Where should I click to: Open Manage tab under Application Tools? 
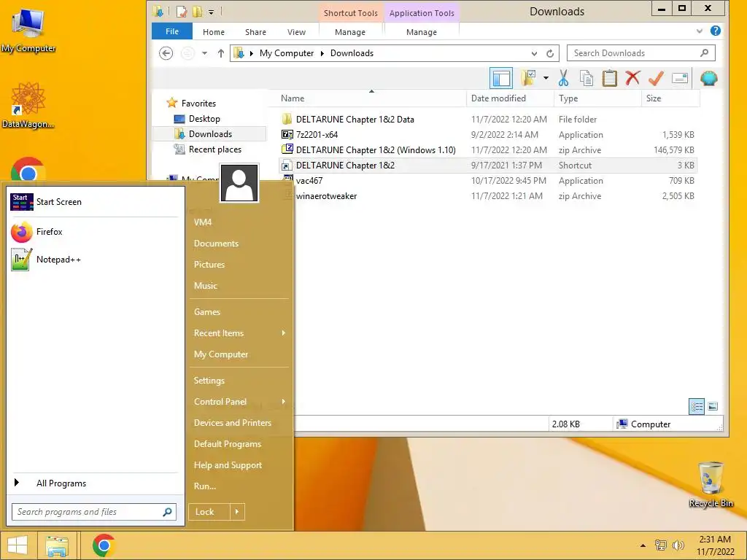[x=422, y=32]
